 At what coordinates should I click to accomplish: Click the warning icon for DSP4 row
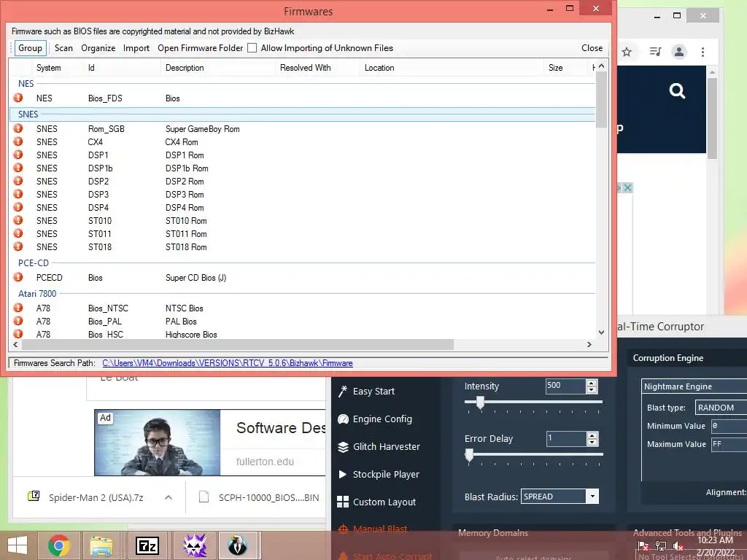click(x=18, y=207)
